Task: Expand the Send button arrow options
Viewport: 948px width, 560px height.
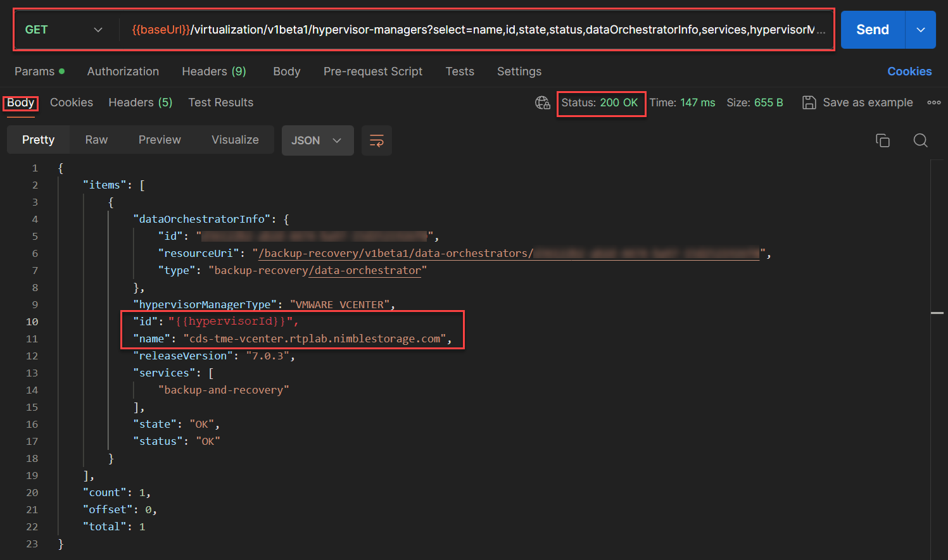Action: [x=921, y=30]
